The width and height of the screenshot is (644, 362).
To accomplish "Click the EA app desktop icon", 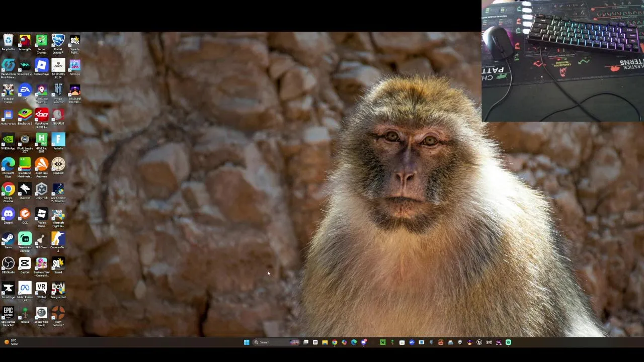I will [x=25, y=92].
